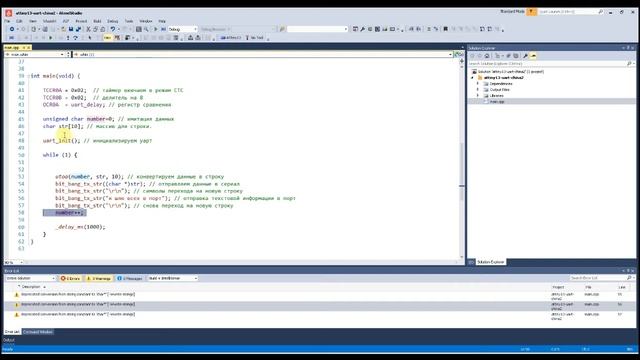The height and width of the screenshot is (360, 640).
Task: Switch to Solution Explorer bottom tab
Action: [x=491, y=262]
